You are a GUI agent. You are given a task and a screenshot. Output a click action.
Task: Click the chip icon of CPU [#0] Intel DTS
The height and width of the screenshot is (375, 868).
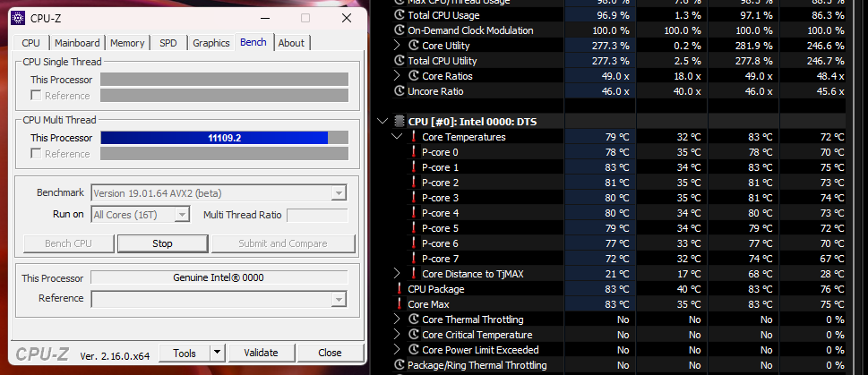tap(400, 121)
